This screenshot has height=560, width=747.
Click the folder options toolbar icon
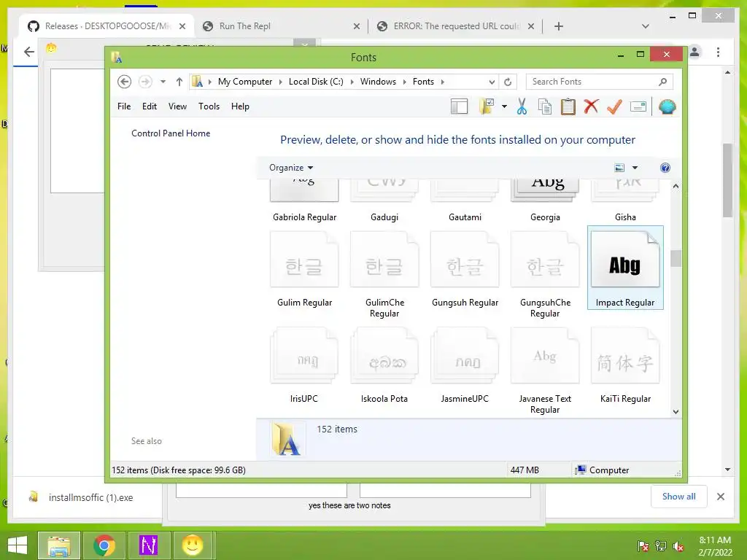click(487, 106)
